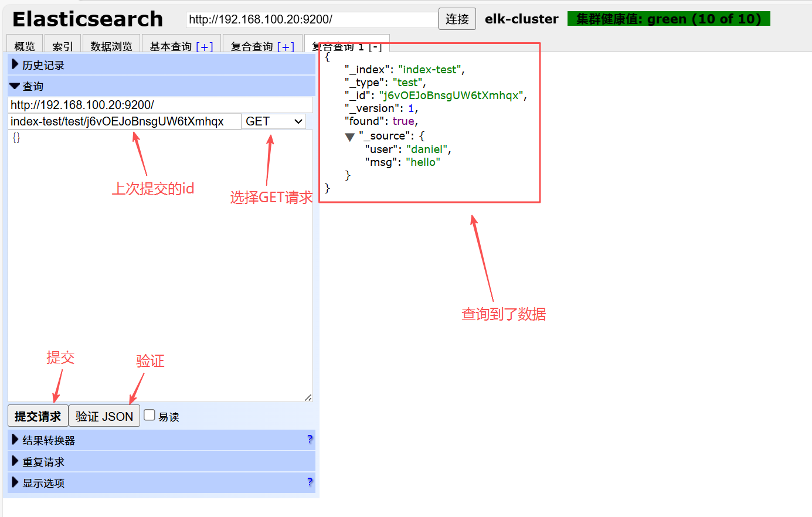
Task: Expand the 重复请求 section
Action: point(161,461)
